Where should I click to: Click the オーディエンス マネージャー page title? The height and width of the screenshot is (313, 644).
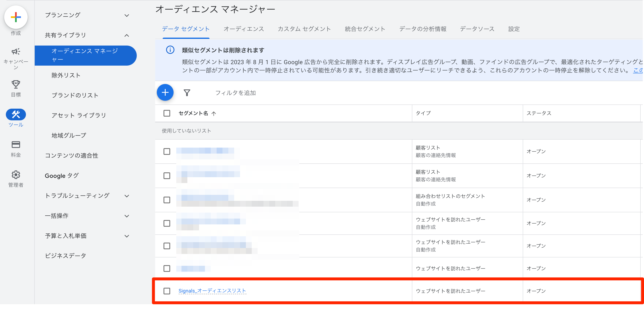pos(215,9)
